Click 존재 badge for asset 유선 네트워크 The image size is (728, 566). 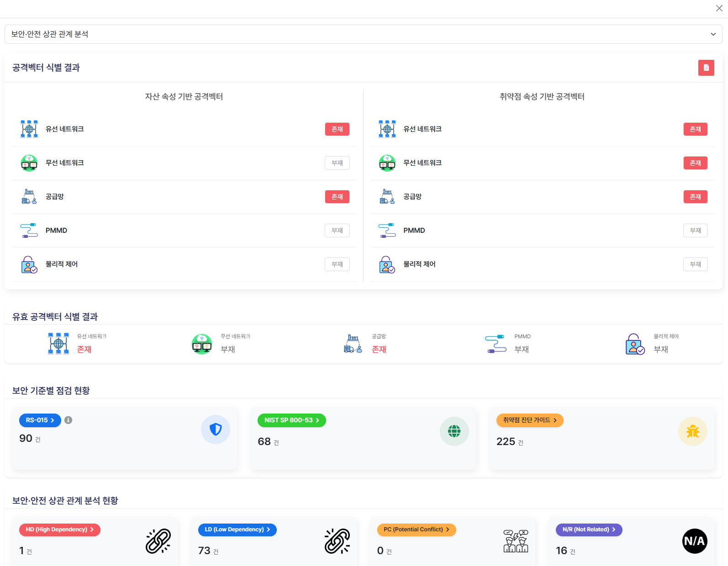pos(338,129)
